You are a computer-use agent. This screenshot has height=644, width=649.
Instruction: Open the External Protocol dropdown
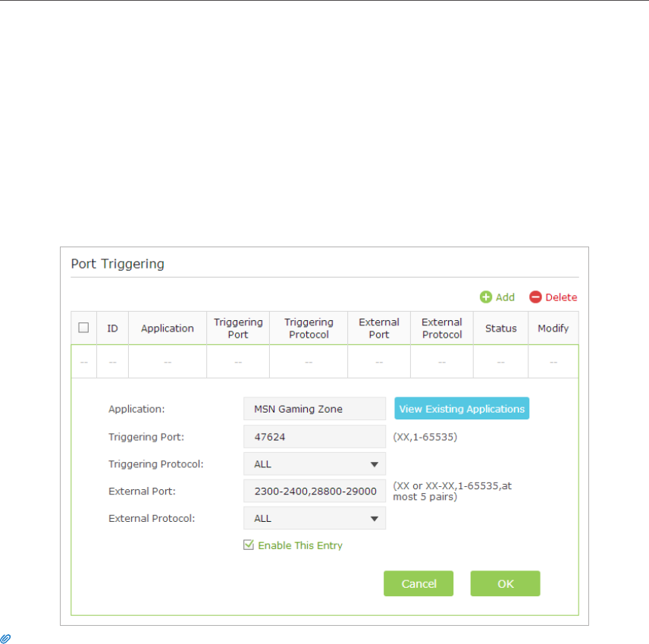(315, 518)
